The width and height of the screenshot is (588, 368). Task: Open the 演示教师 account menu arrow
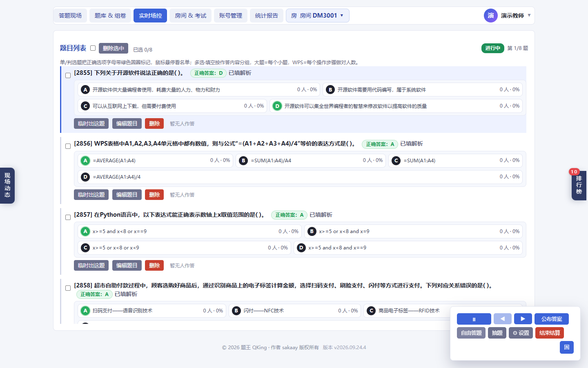[x=529, y=16]
